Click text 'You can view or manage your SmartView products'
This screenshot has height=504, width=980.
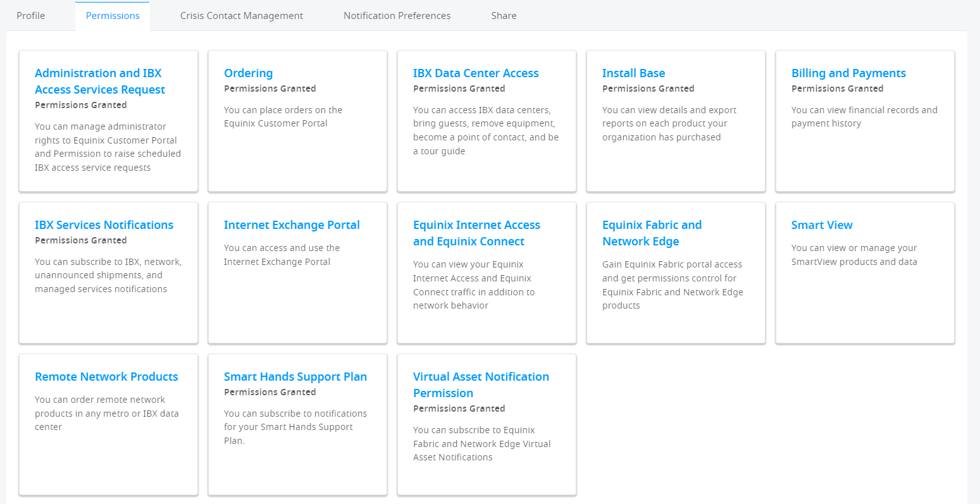click(854, 255)
